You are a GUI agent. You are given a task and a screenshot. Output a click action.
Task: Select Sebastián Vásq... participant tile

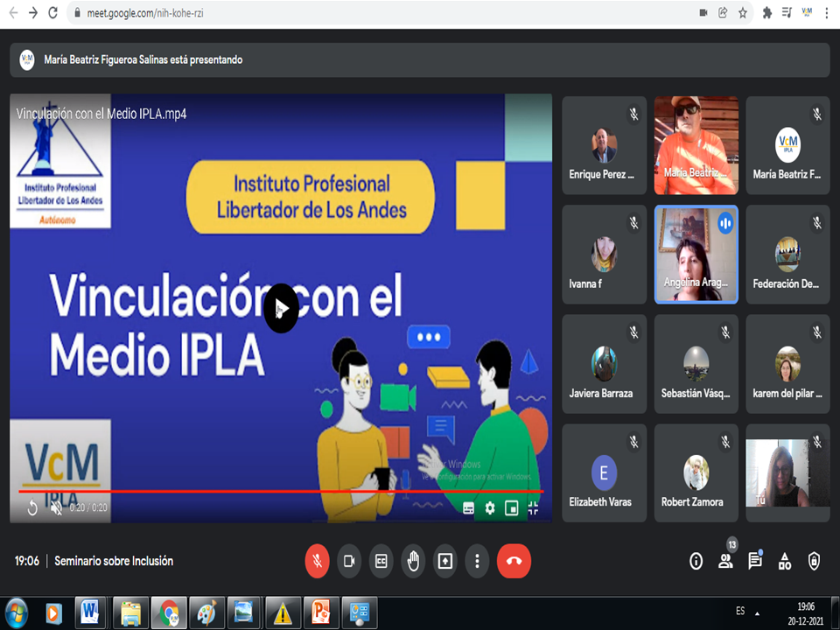[696, 364]
